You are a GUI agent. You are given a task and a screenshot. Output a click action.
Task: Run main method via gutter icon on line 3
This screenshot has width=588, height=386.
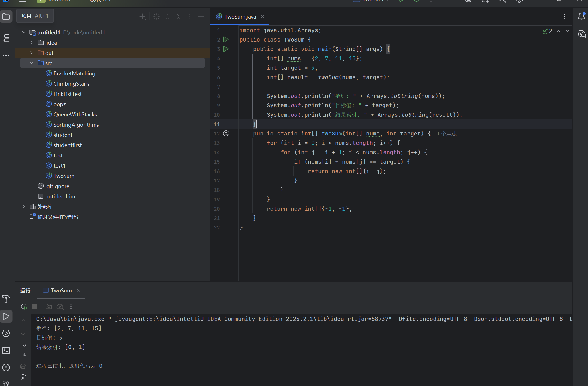226,49
